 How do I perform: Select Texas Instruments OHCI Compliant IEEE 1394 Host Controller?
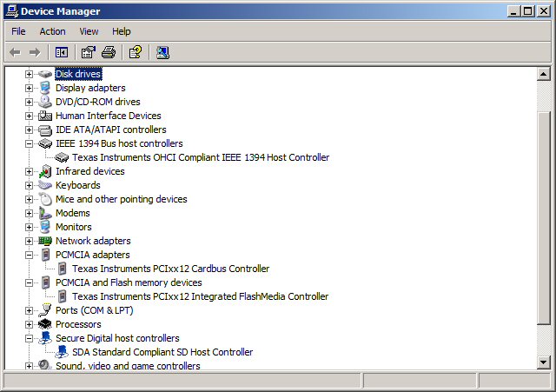tap(201, 157)
